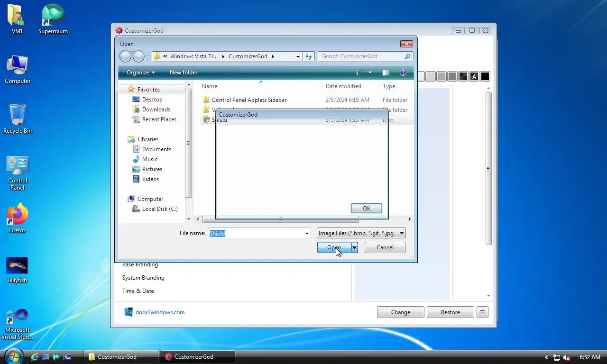Viewport: 607px width, 364px height.
Task: Click Show Desktop in quick launch
Action: pyautogui.click(x=45, y=357)
